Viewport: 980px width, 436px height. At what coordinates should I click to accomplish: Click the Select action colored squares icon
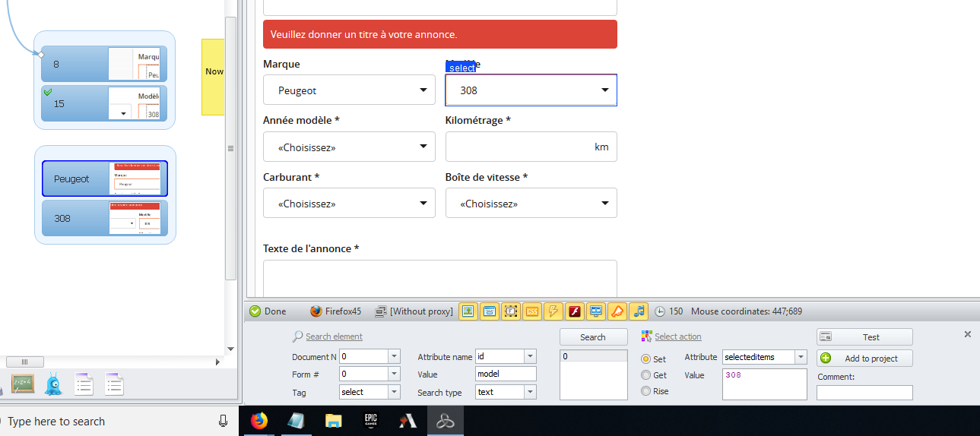pyautogui.click(x=647, y=336)
